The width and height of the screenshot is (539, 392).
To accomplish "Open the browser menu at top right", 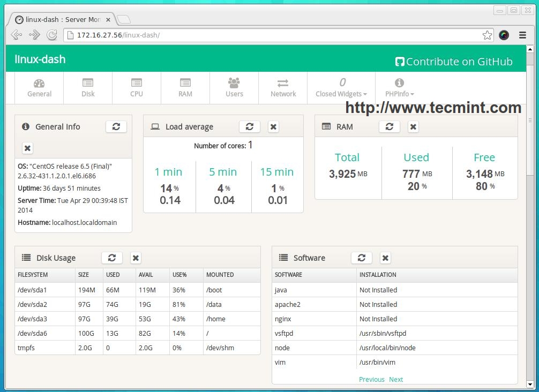I will (x=522, y=35).
